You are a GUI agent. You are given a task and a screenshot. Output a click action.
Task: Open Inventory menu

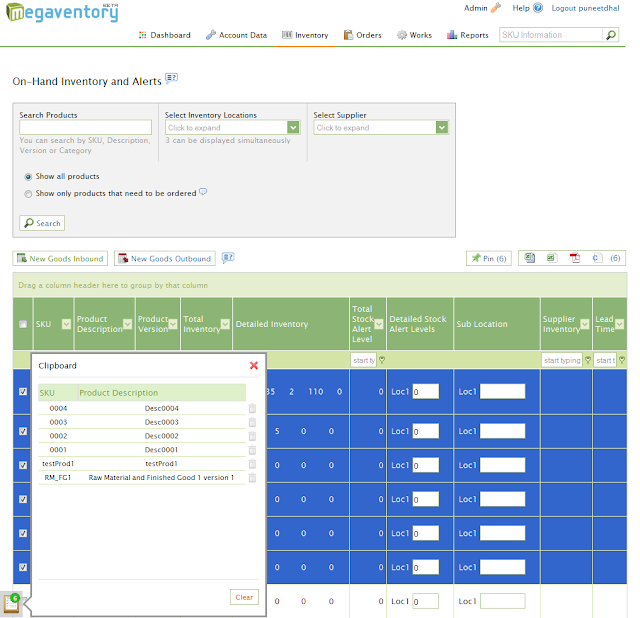305,35
